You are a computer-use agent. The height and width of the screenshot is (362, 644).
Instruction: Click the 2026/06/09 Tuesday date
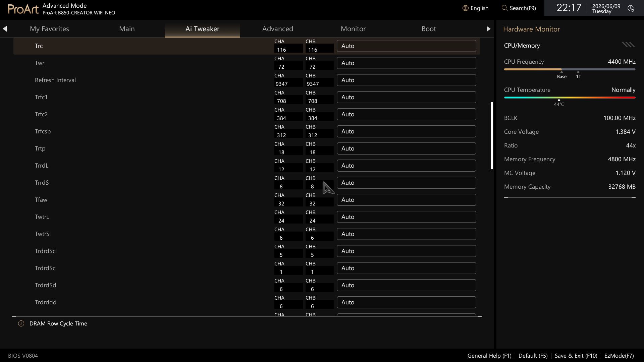[x=606, y=9]
